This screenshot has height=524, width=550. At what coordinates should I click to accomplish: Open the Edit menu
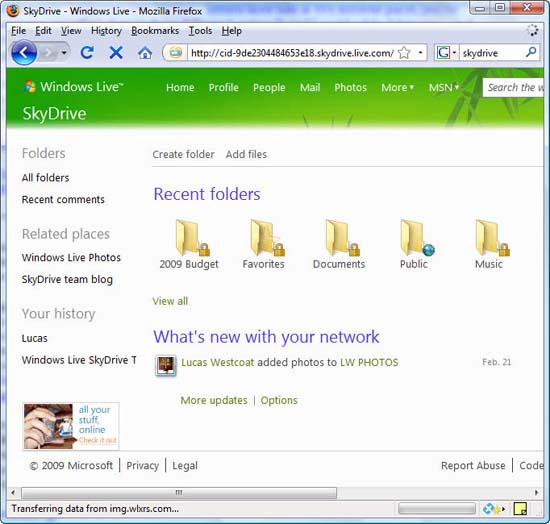(43, 31)
